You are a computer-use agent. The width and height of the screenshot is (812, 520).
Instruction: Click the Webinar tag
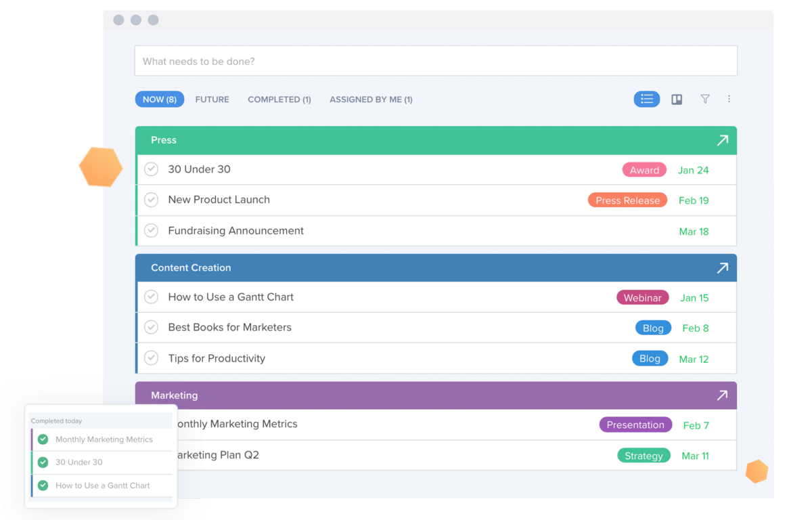(642, 297)
